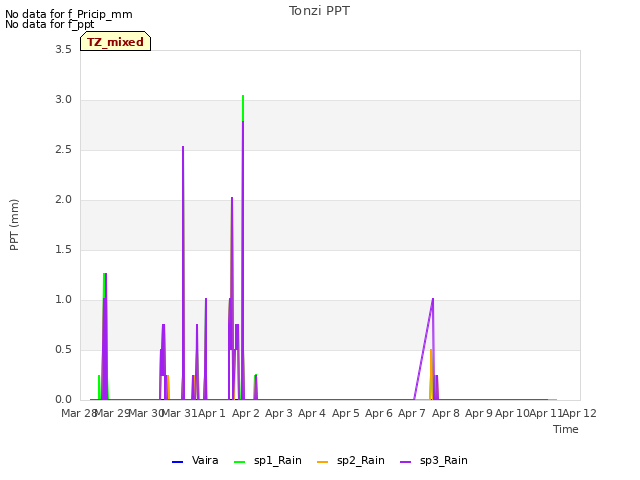Click the Time x-axis title
640x480 pixels.
click(x=566, y=429)
